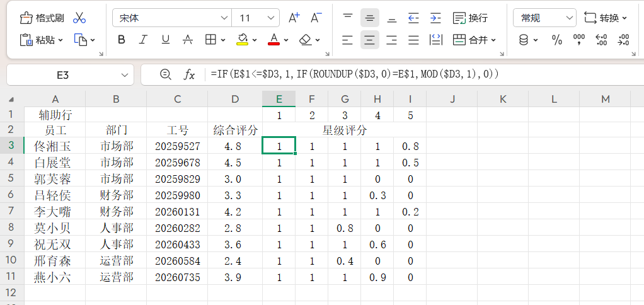This screenshot has width=644, height=305.
Task: Click the increase font size icon
Action: pos(294,18)
